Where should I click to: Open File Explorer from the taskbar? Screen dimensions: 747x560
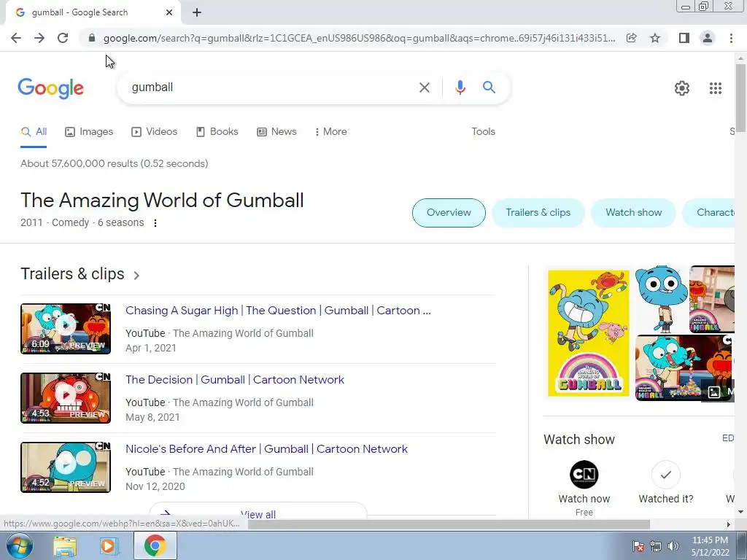65,545
